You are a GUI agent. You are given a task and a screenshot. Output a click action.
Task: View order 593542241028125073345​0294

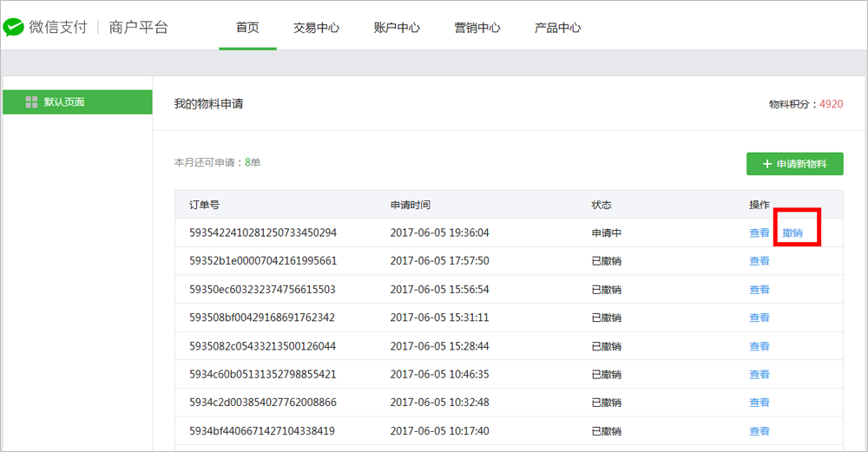coord(759,233)
